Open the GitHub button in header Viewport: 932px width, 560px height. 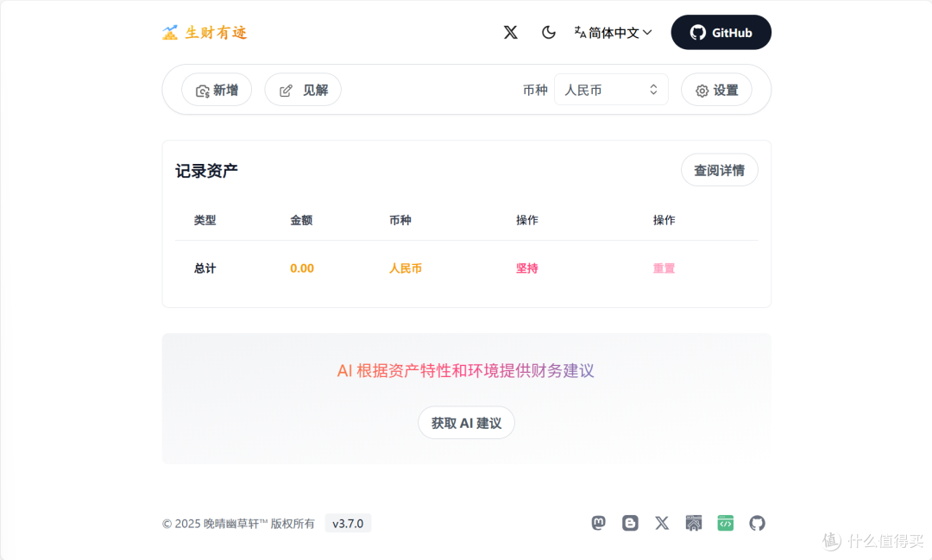point(721,32)
